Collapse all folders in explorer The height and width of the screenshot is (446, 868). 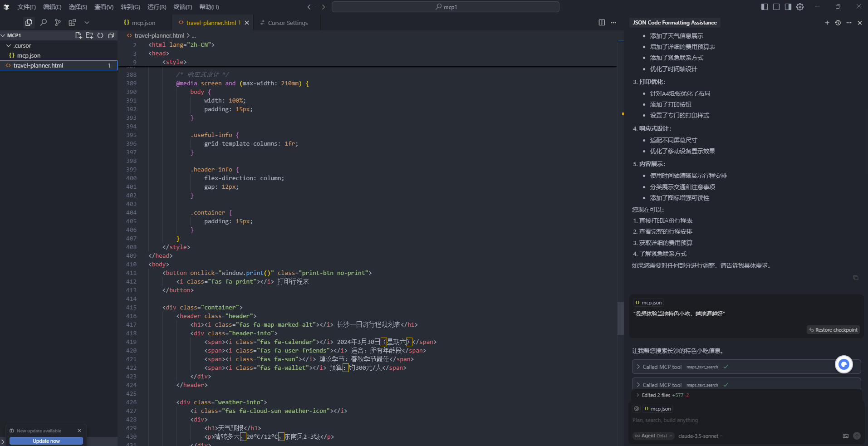click(x=111, y=35)
